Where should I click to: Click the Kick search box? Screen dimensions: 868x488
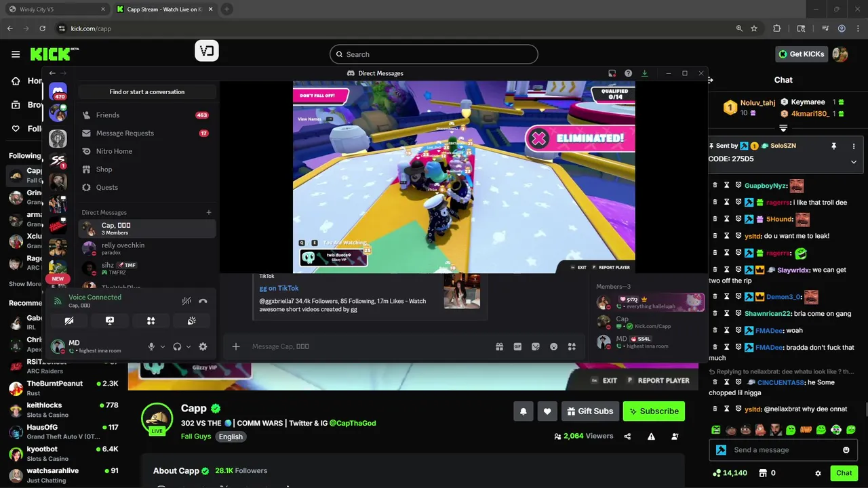[x=434, y=54]
